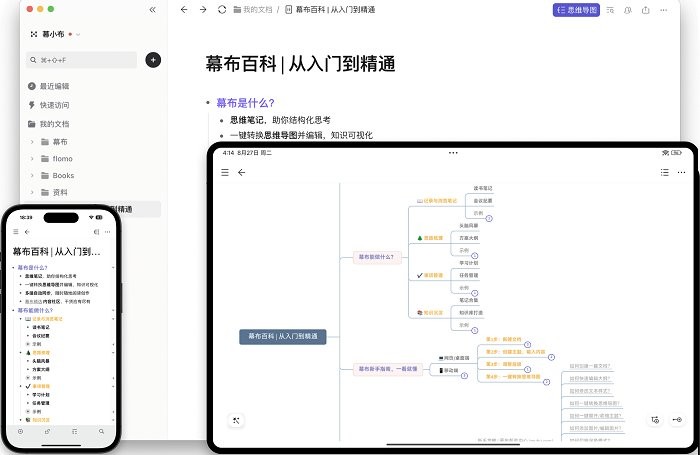700x455 pixels.
Task: Collapse the left sidebar with double chevron
Action: pyautogui.click(x=152, y=9)
